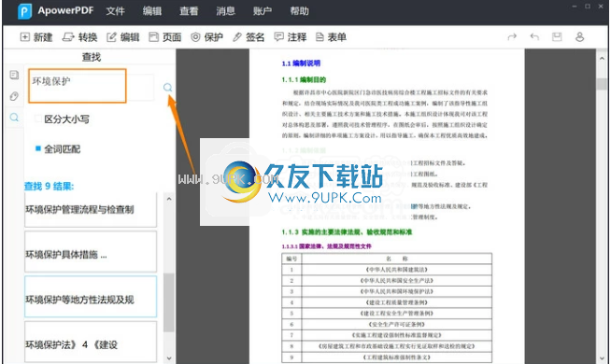
Task: Open the search panel sidebar icon
Action: [x=14, y=118]
